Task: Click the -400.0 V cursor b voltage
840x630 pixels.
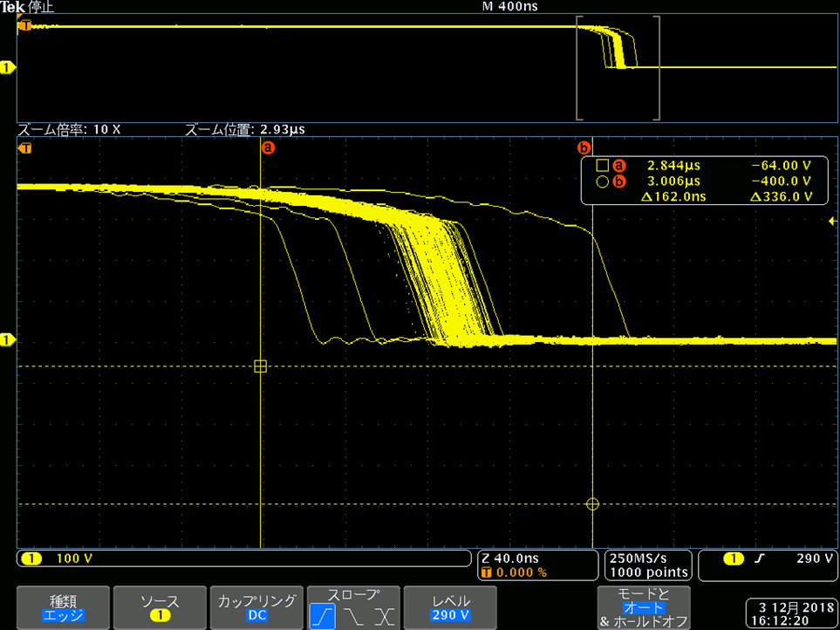Action: point(782,181)
